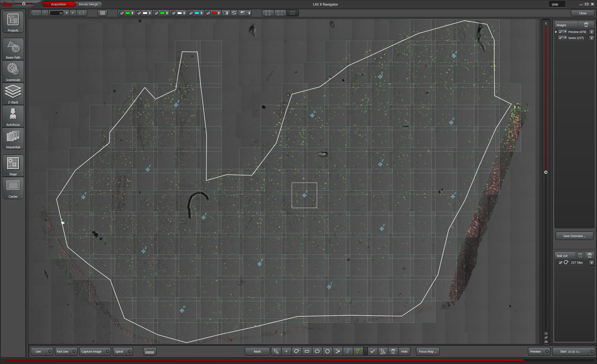Viewport: 597px width, 364px height.
Task: Toggle the 237 Tiles task checkbox
Action: click(x=560, y=262)
